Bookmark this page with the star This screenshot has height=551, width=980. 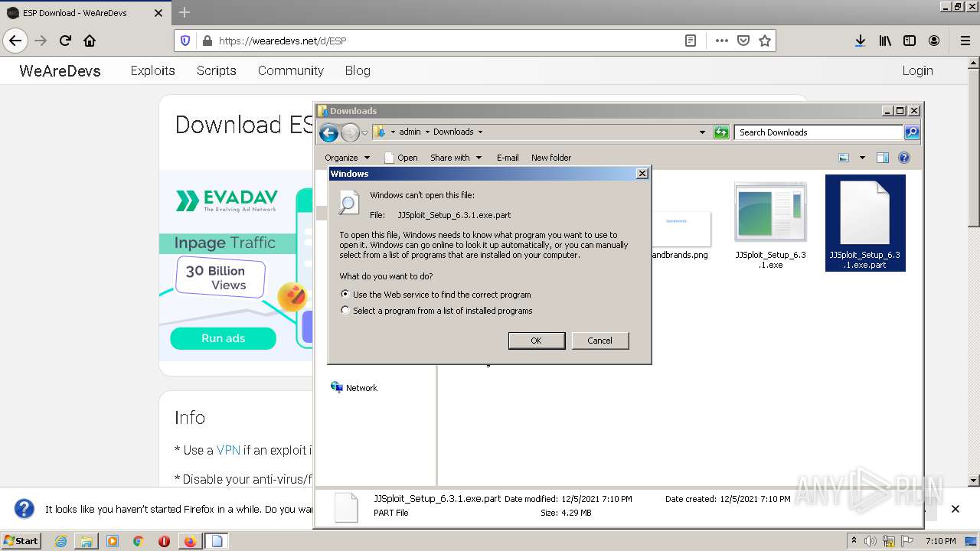[x=765, y=41]
